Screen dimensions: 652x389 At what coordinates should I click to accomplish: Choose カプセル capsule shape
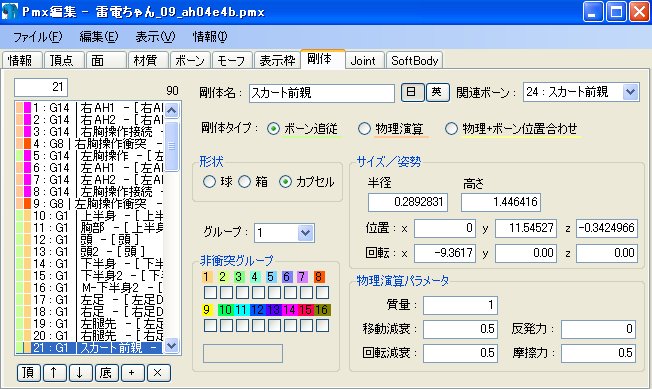tap(285, 182)
